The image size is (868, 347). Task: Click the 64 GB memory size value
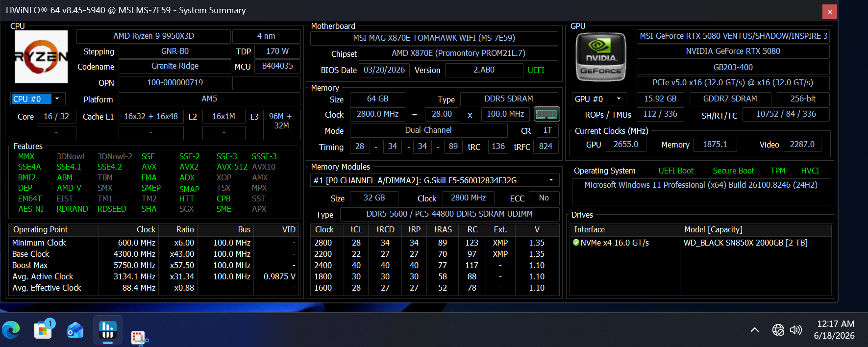(x=377, y=99)
